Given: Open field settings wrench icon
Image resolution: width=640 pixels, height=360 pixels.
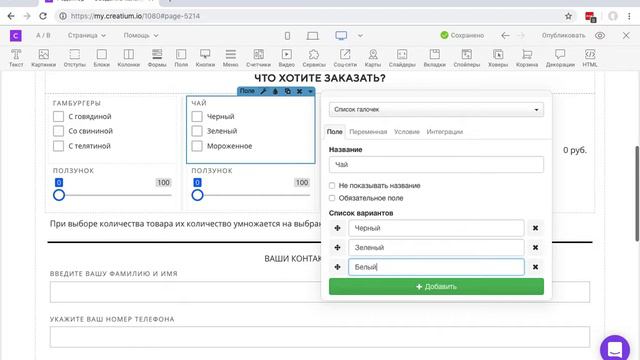Looking at the screenshot, I should click(x=263, y=91).
